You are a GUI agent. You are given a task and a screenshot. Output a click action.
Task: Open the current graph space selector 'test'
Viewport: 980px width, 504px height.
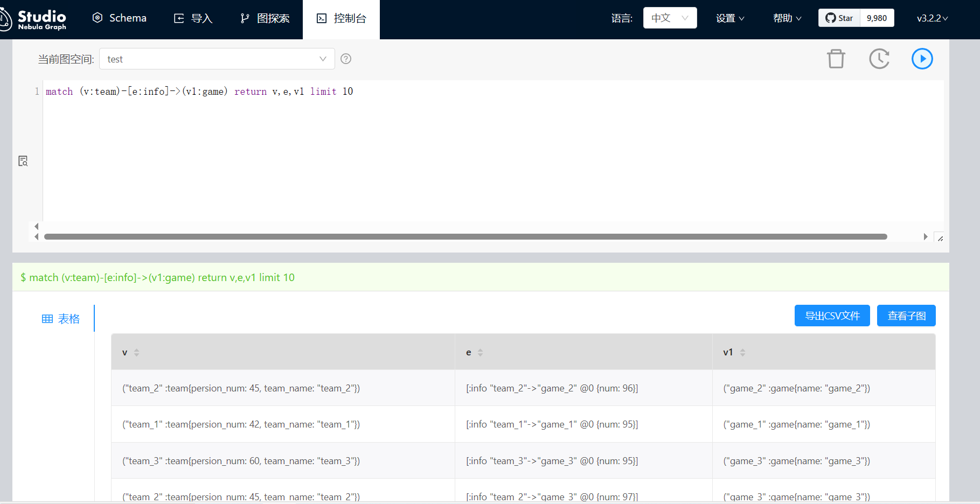click(x=217, y=59)
